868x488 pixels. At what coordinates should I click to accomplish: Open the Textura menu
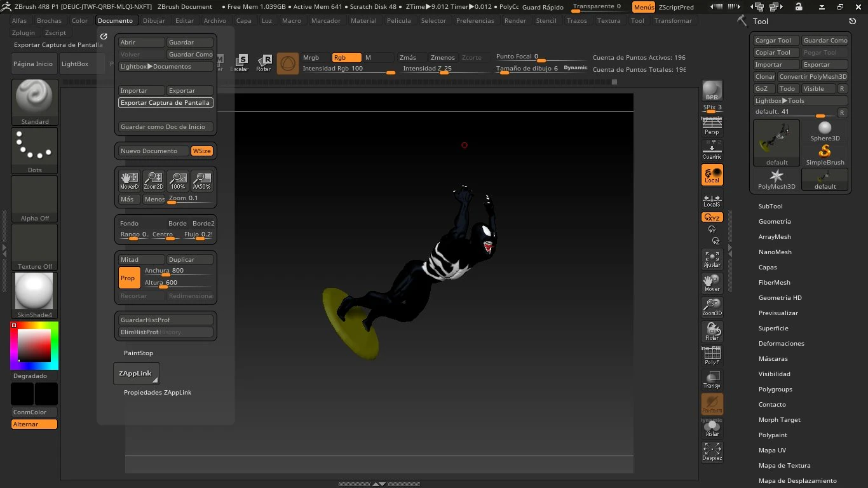(x=609, y=21)
